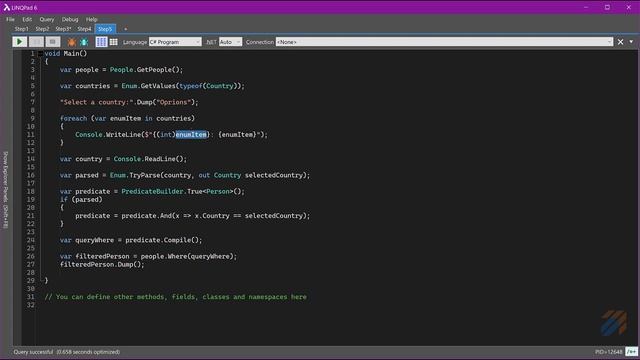Click 'queryWhere' argument on line 26
Image resolution: width=640 pixels, height=360 pixels.
210,256
